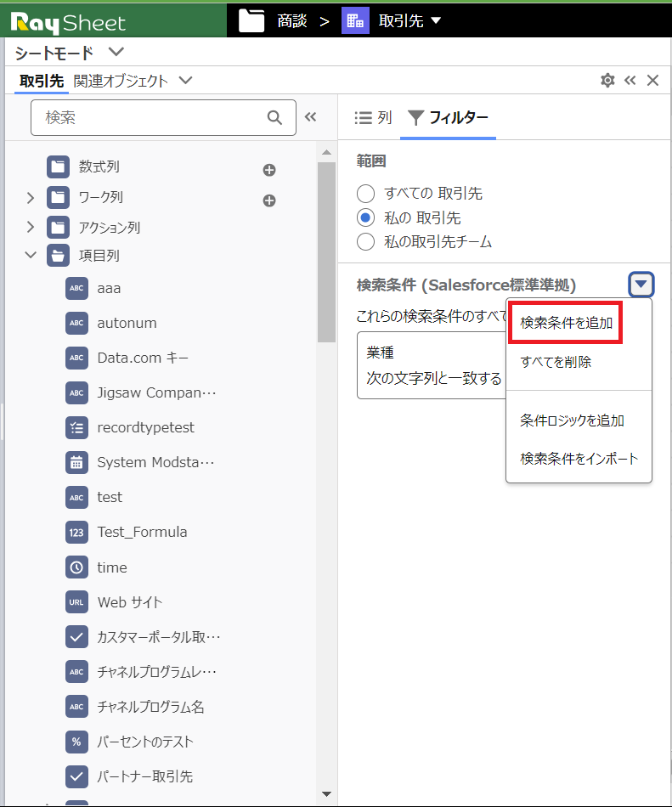
Task: Close the panel with the X icon
Action: 653,81
